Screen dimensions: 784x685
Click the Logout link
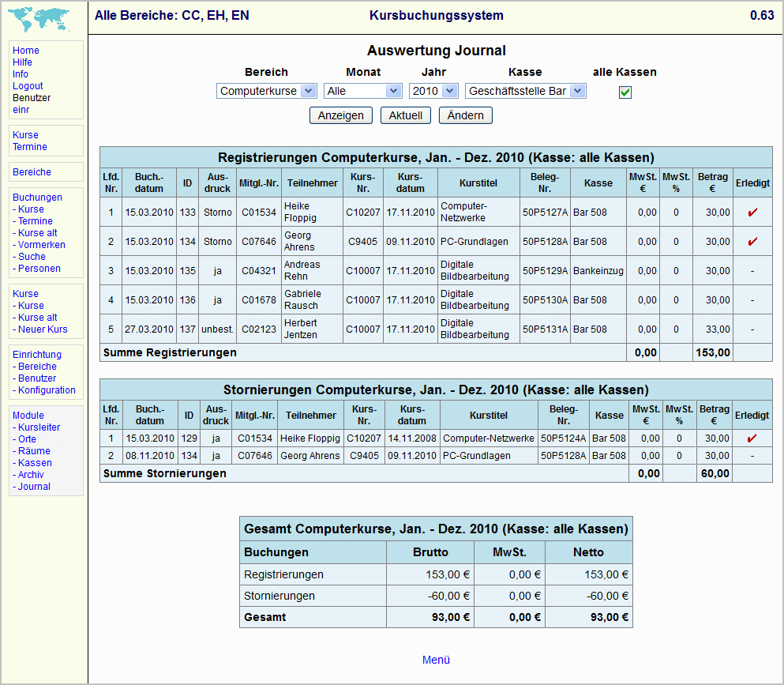click(28, 86)
